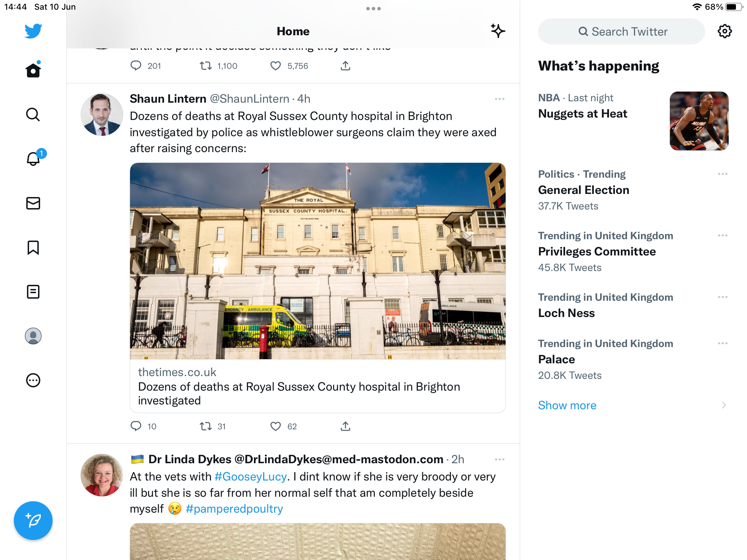Open Privileges Committee trending topic
The image size is (747, 560).
coord(597,252)
